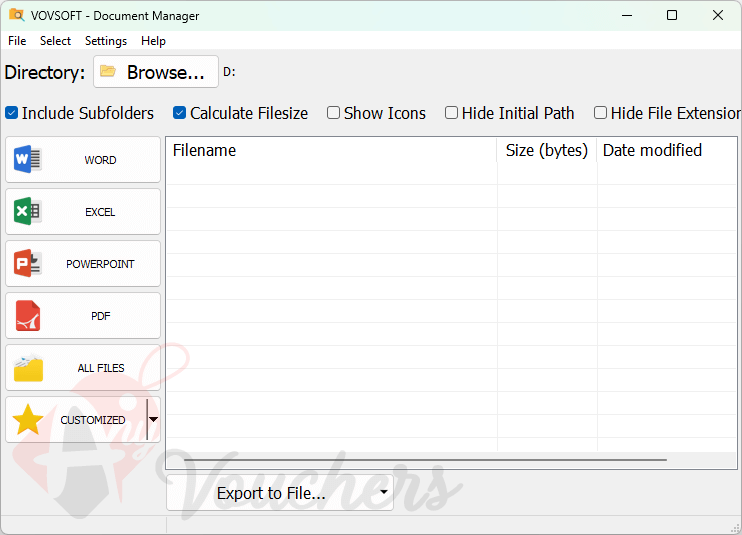Screen dimensions: 742x535
Task: Sort by the Filename column header
Action: (331, 150)
